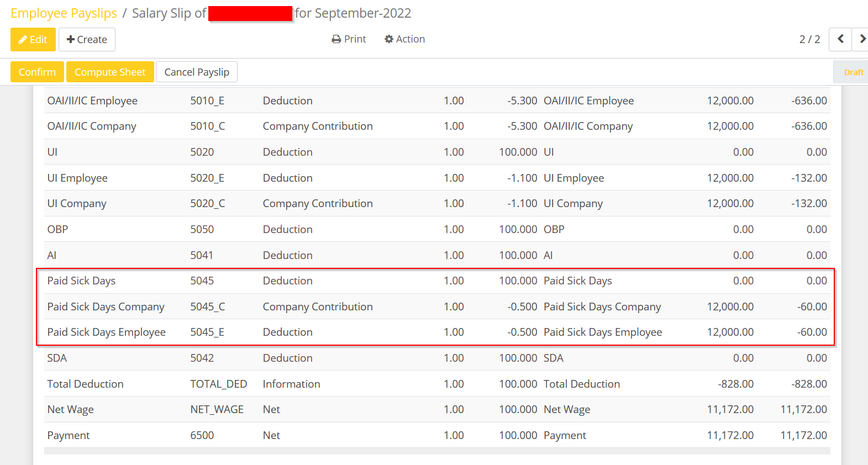Open the Print menu

[349, 39]
